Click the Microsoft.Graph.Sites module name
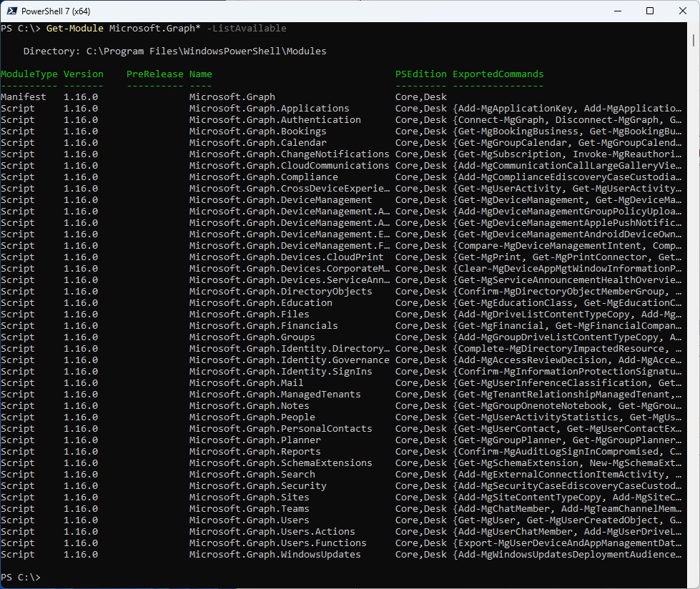 (x=249, y=498)
